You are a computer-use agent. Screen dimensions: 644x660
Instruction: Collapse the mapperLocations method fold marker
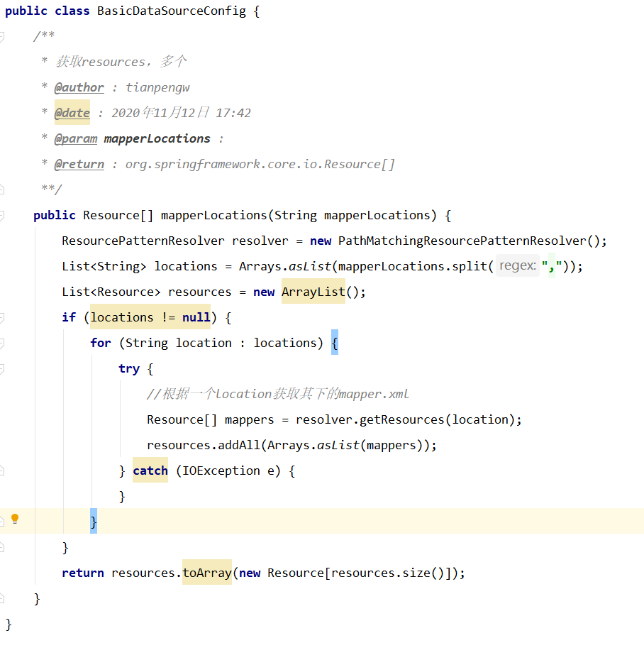pos(1,216)
